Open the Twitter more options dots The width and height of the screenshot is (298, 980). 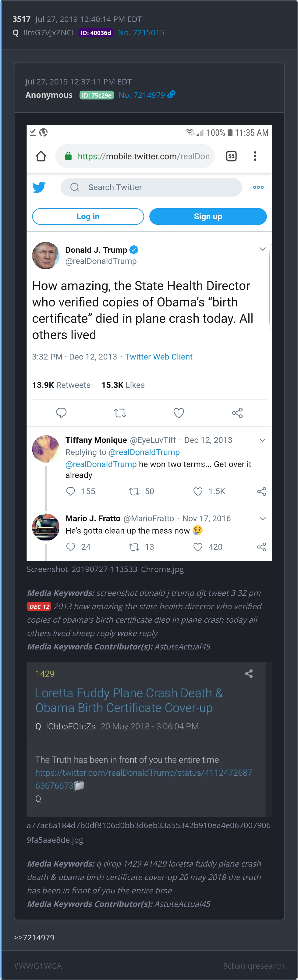[258, 187]
